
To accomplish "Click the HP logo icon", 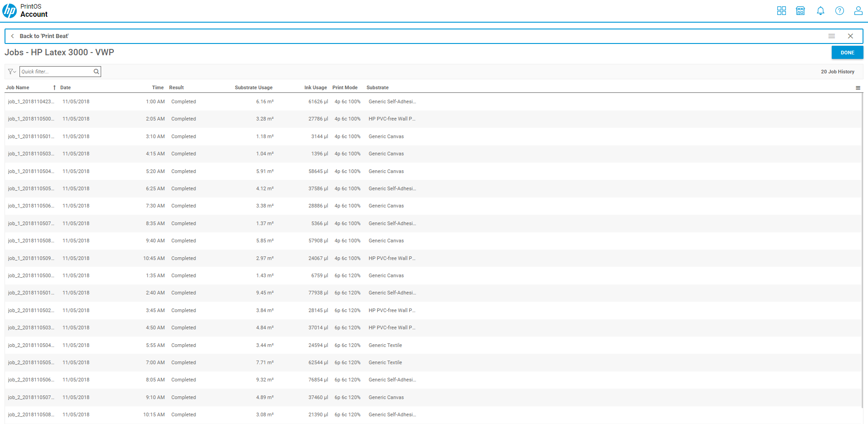I will click(10, 10).
